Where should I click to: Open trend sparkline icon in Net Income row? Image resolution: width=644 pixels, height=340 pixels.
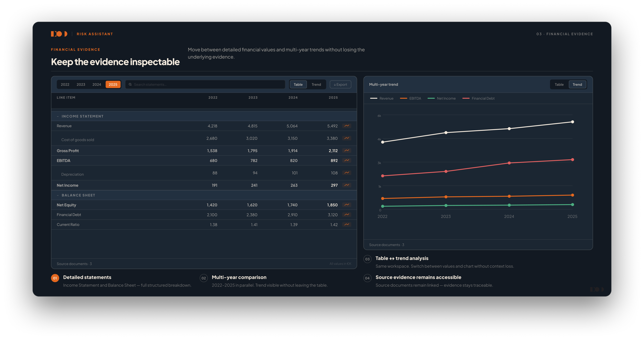point(347,185)
